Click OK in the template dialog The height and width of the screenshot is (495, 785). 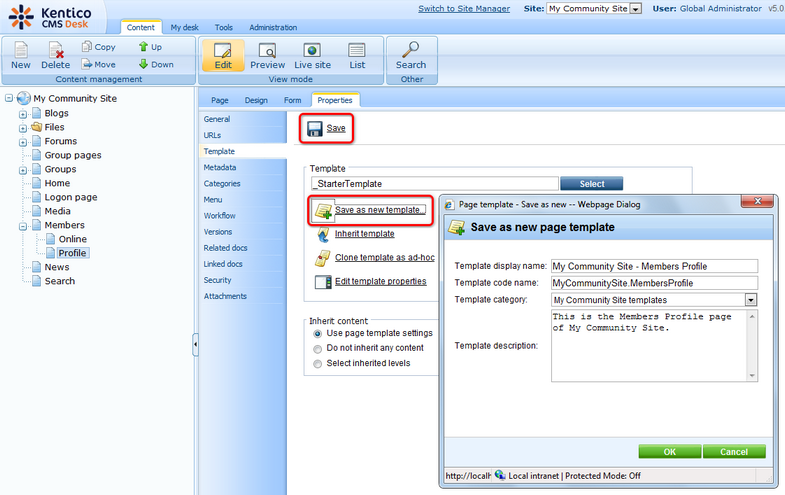click(x=669, y=452)
